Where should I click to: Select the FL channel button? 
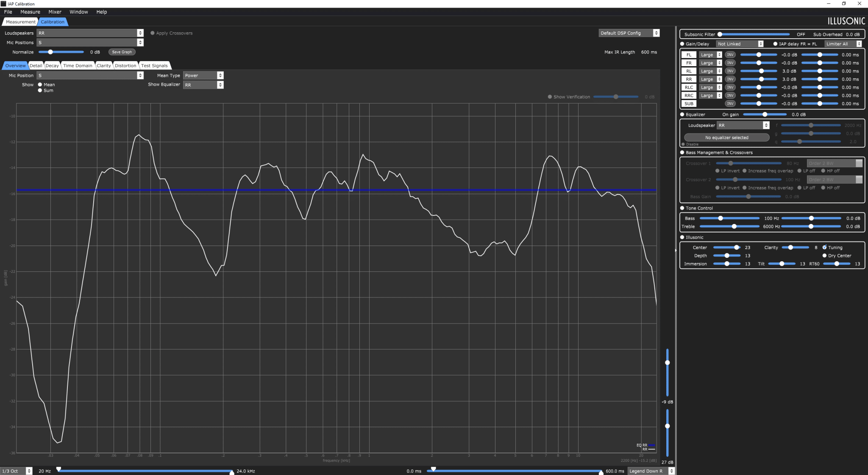[x=689, y=55]
